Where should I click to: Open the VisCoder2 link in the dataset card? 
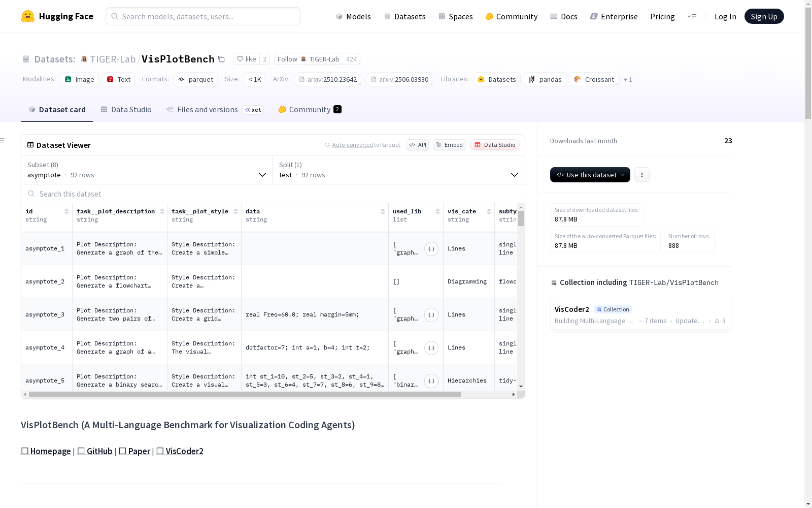180,451
